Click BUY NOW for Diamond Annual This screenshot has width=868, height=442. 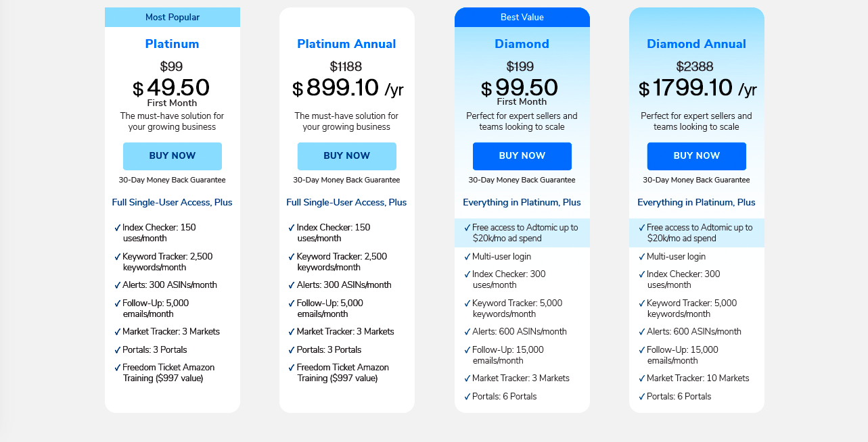(696, 156)
